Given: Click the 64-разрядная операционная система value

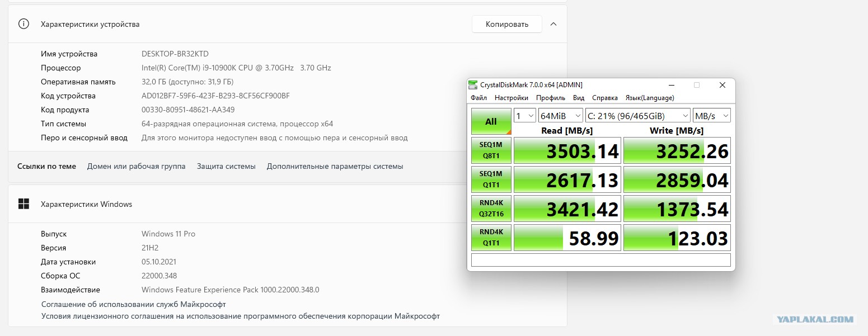Looking at the screenshot, I should [x=237, y=124].
